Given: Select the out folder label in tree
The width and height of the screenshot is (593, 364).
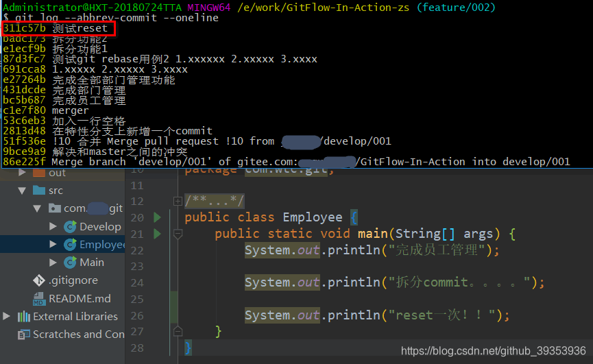Looking at the screenshot, I should coord(57,173).
